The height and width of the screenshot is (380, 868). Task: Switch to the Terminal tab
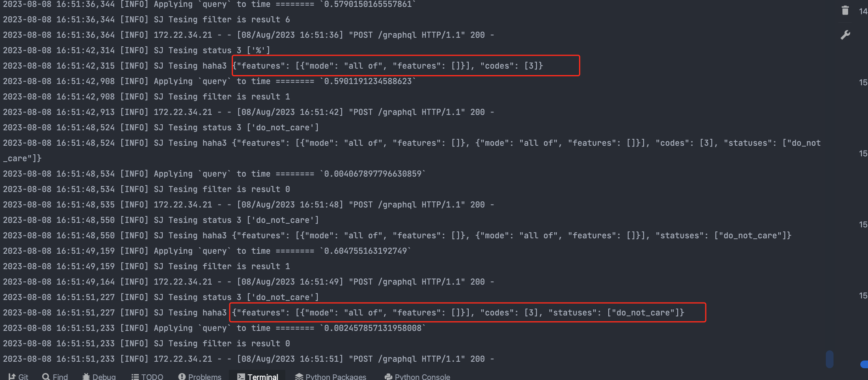click(263, 376)
